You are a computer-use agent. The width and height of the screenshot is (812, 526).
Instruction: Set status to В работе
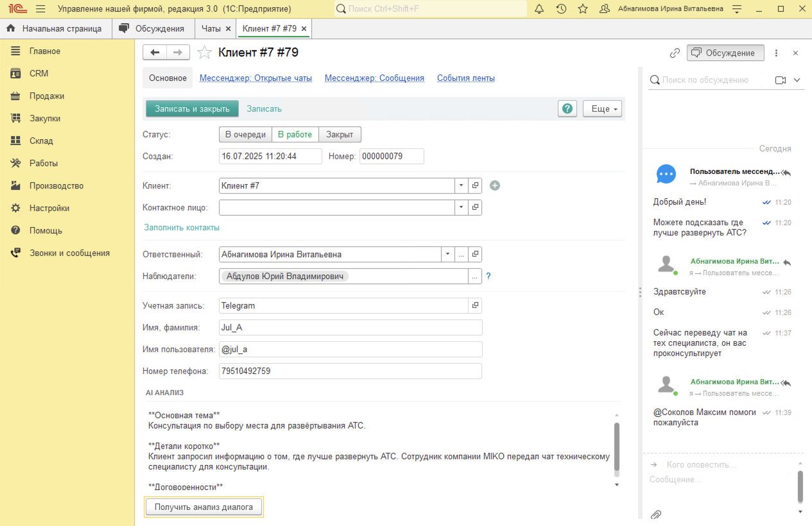(x=295, y=135)
